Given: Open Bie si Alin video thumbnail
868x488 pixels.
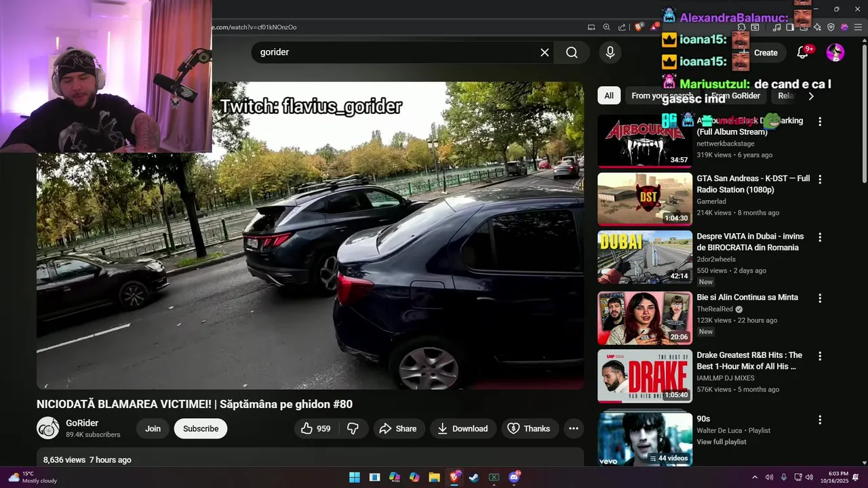Looking at the screenshot, I should tap(645, 318).
